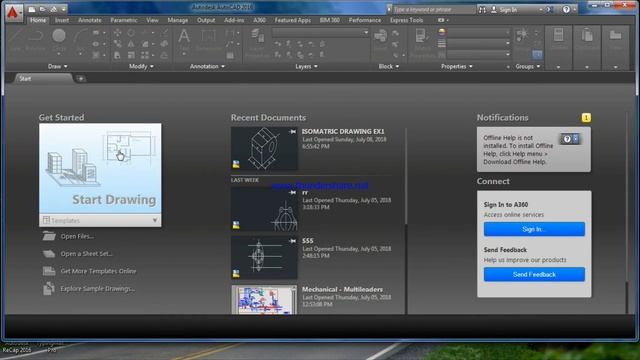The image size is (640, 360).
Task: Open the Templates dropdown under Start Drawing
Action: (x=100, y=220)
